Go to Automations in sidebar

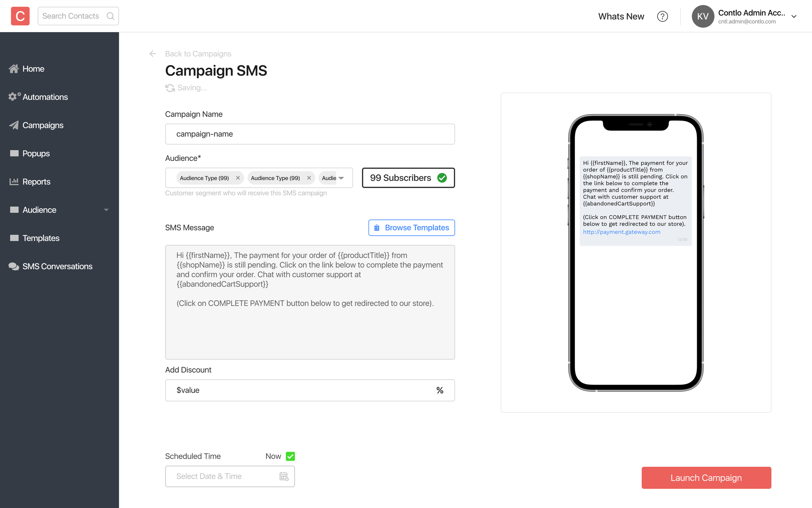tap(45, 97)
